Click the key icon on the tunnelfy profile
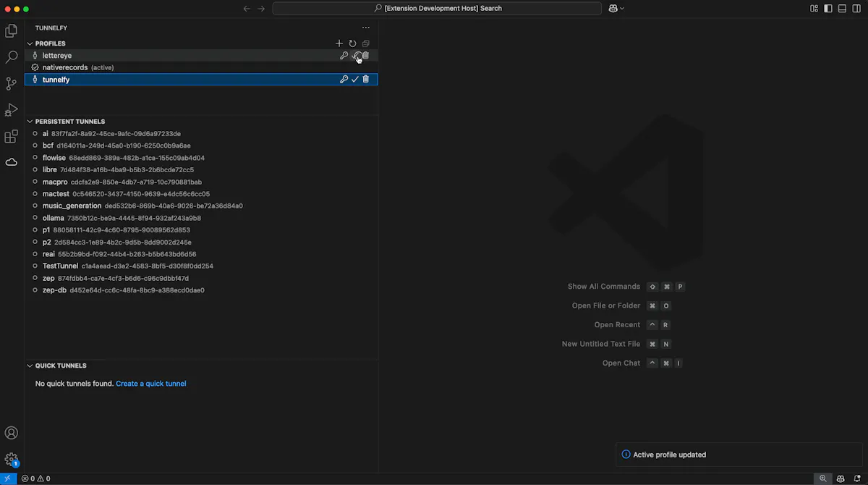 pos(344,80)
